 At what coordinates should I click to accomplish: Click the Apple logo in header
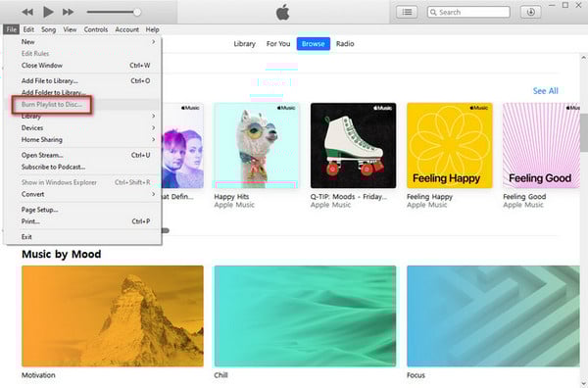coord(283,13)
